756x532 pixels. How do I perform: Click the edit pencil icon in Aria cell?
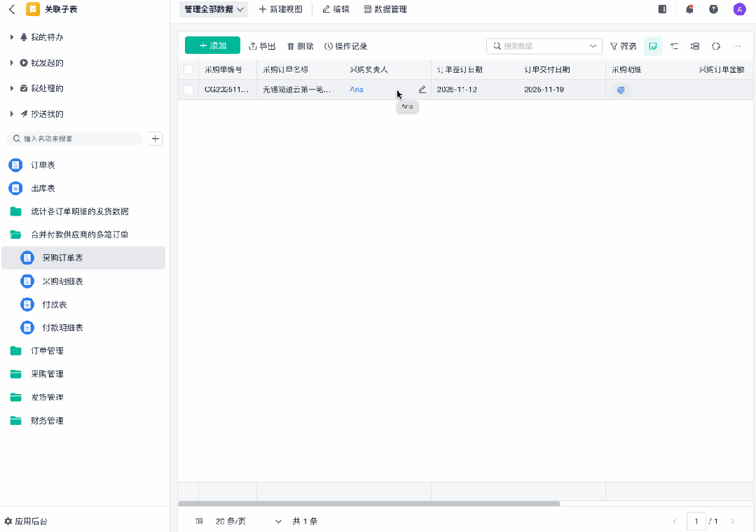pos(422,90)
